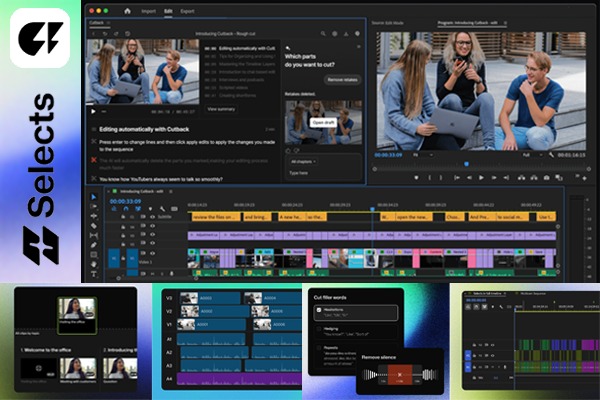Screen dimensions: 600x400
Task: Close the 'Which parts do you want to cut' panel
Action: tap(359, 47)
